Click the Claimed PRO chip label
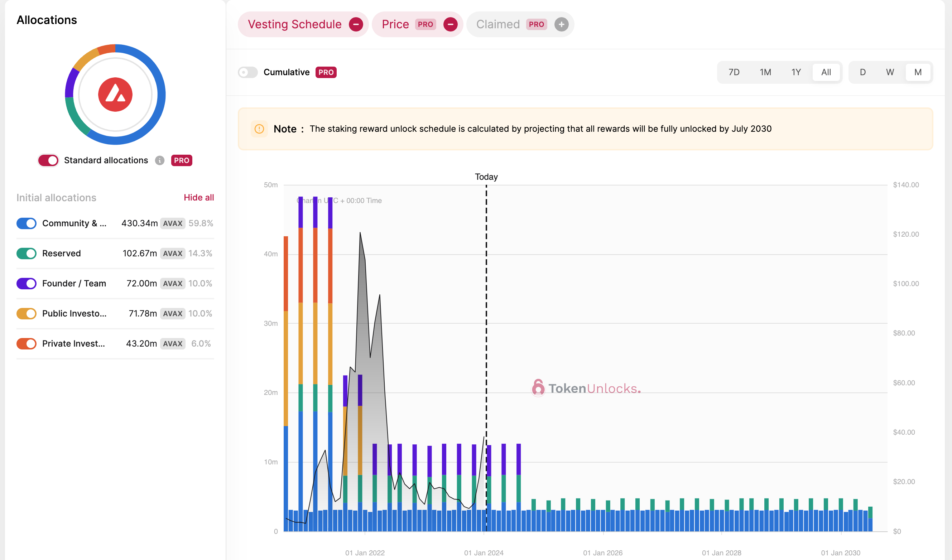This screenshot has height=560, width=952. click(x=497, y=25)
